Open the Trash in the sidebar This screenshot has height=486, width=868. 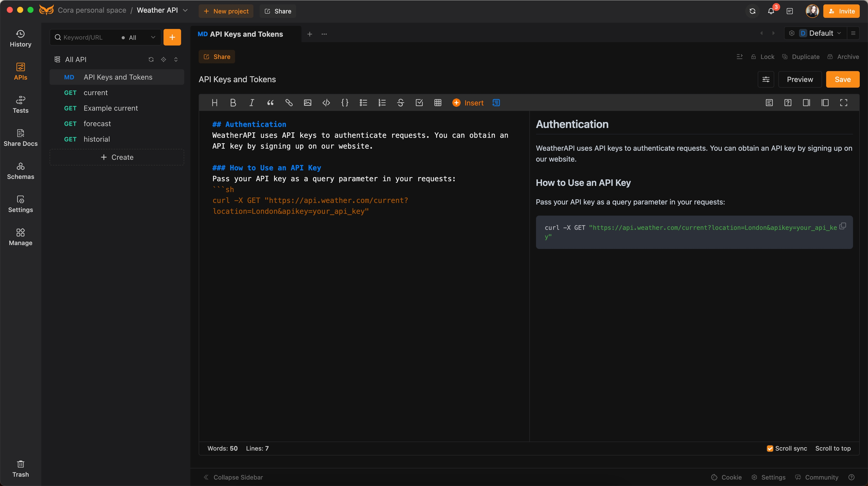click(21, 469)
